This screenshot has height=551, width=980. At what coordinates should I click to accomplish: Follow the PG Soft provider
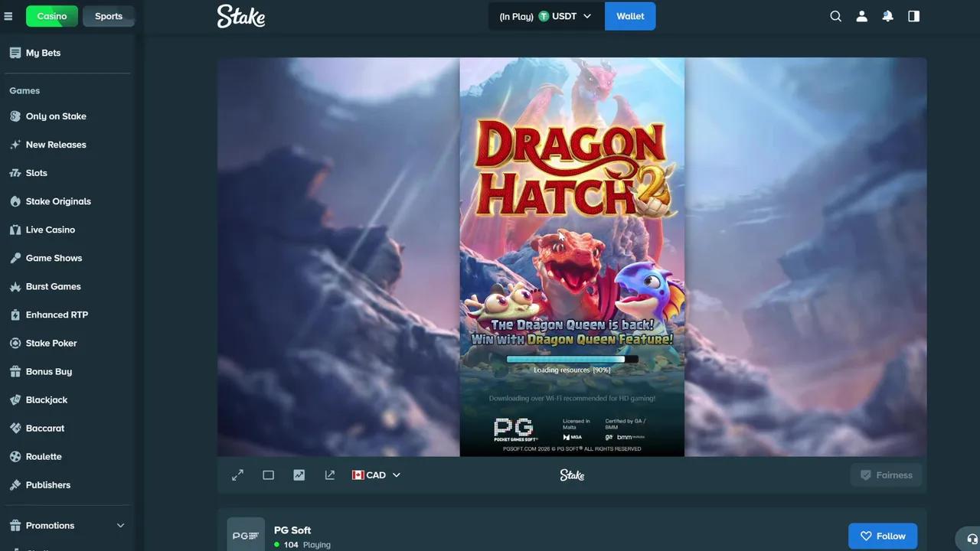[x=883, y=536]
